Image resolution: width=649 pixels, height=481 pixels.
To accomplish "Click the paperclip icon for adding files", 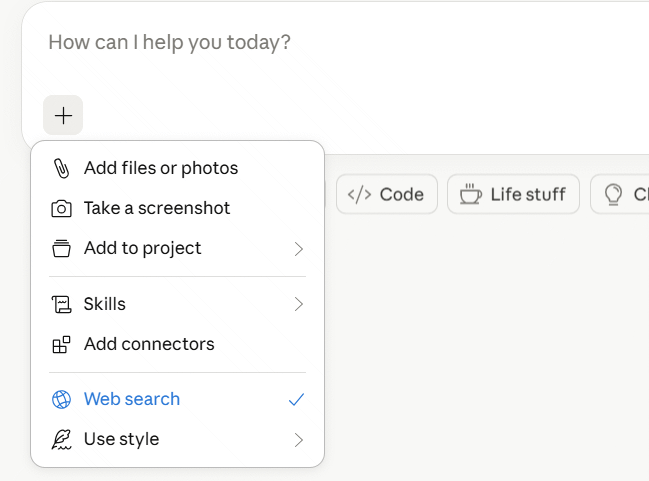I will [62, 168].
